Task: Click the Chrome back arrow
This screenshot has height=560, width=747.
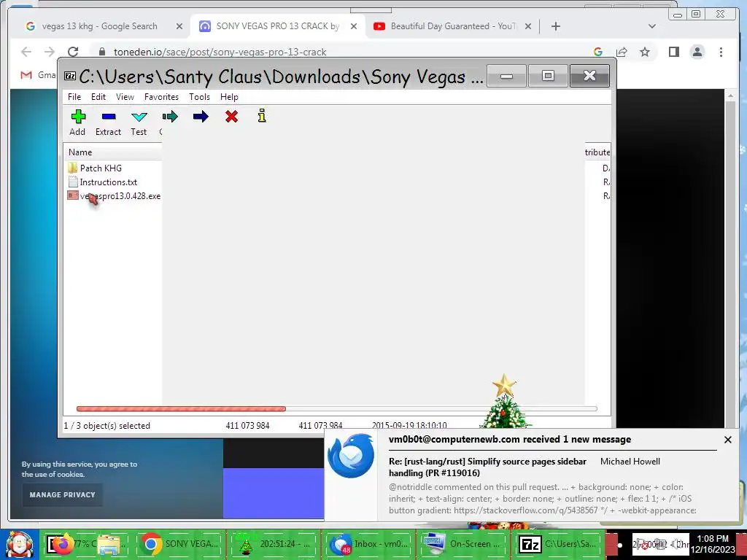Action: (x=26, y=52)
